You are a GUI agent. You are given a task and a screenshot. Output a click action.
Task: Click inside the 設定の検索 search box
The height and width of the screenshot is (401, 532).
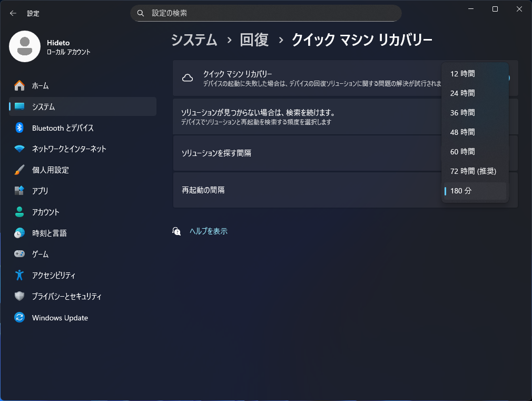coord(265,13)
